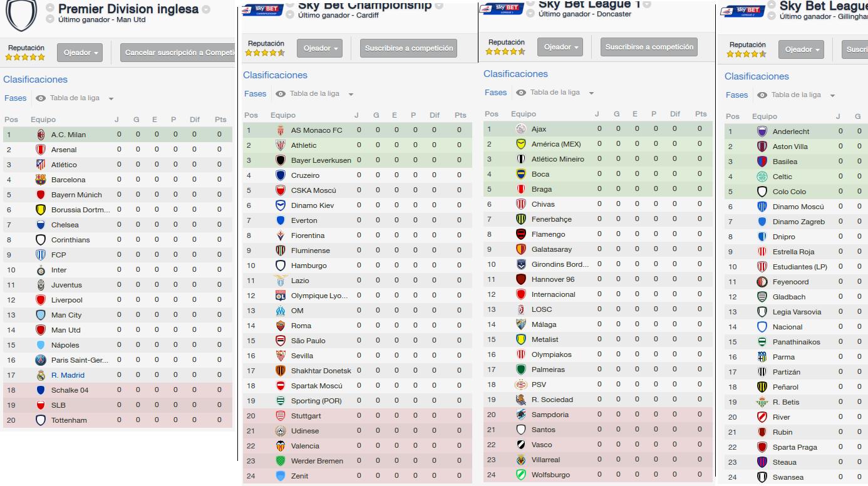Image resolution: width=868 pixels, height=486 pixels.
Task: Click the Barcelona club crest icon
Action: (x=41, y=180)
